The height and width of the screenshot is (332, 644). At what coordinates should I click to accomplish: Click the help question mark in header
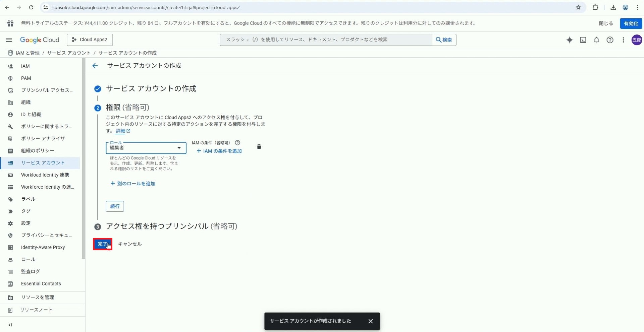click(x=610, y=40)
